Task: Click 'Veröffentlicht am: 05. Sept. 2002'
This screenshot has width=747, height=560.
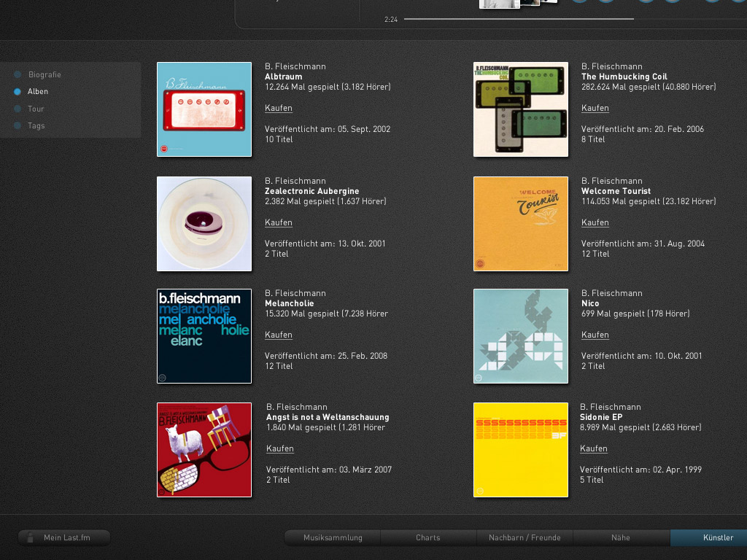Action: (328, 129)
